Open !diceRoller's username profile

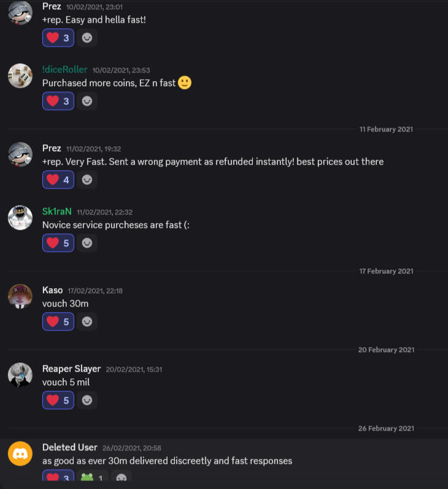coord(64,69)
